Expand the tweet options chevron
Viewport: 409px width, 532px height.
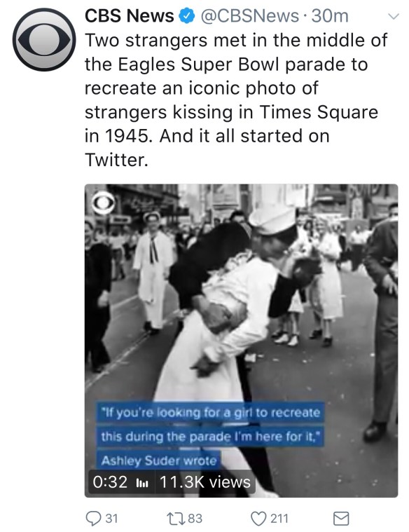click(394, 16)
